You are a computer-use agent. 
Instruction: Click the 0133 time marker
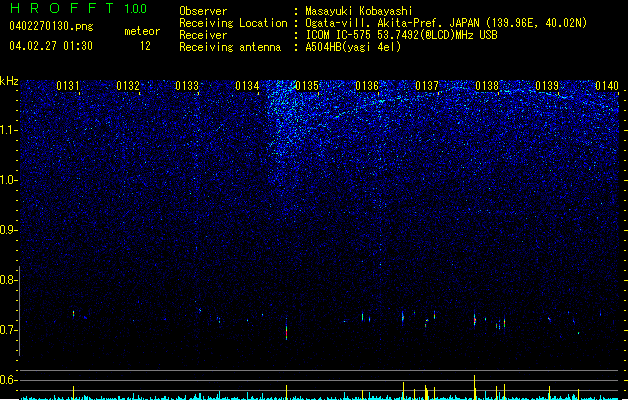187,86
